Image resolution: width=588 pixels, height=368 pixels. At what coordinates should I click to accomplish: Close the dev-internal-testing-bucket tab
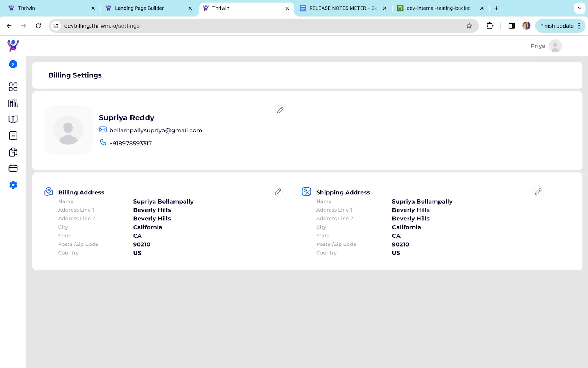[482, 8]
